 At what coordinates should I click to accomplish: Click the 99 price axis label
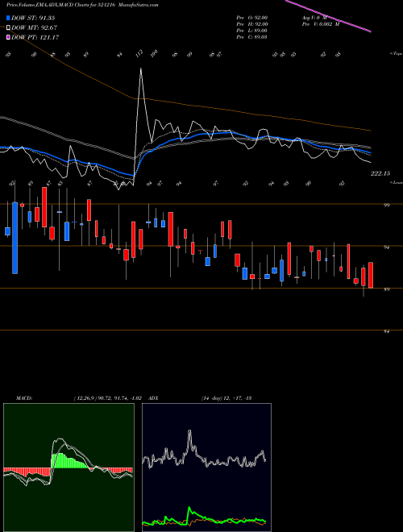(x=387, y=205)
